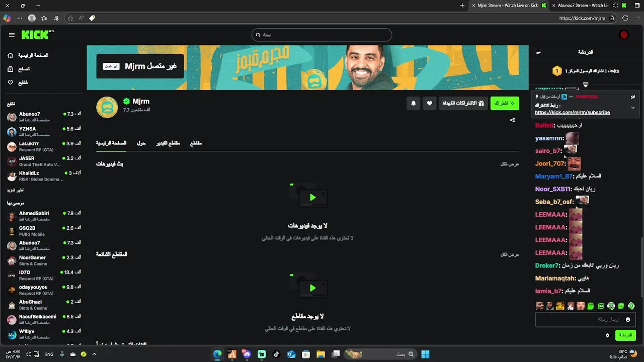Click the chat message input field

585,319
